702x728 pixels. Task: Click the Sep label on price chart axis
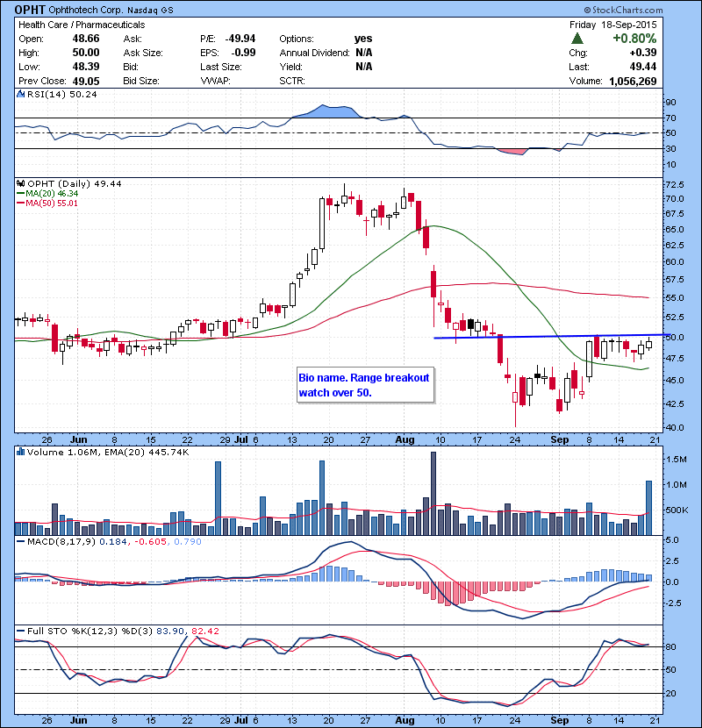click(559, 439)
